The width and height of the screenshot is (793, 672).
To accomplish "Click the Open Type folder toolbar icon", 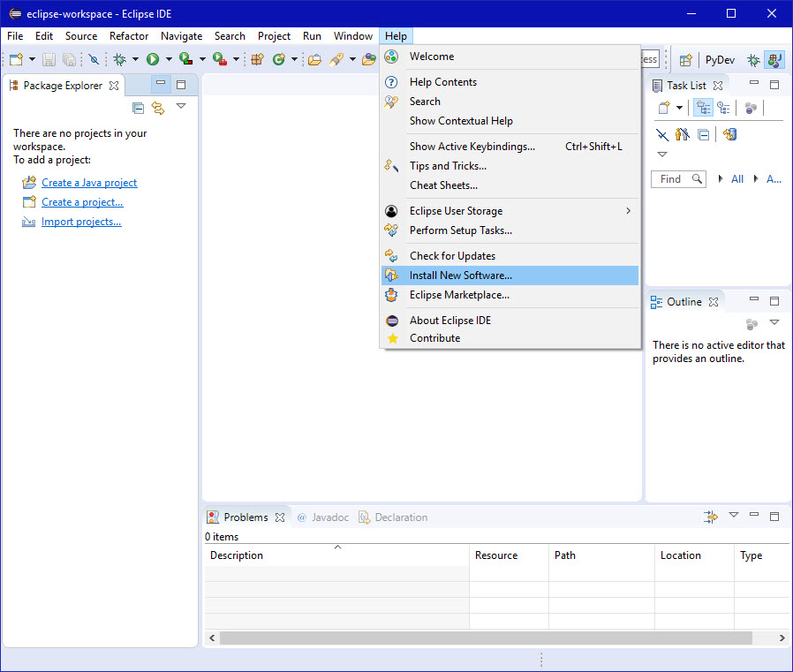I will click(314, 60).
